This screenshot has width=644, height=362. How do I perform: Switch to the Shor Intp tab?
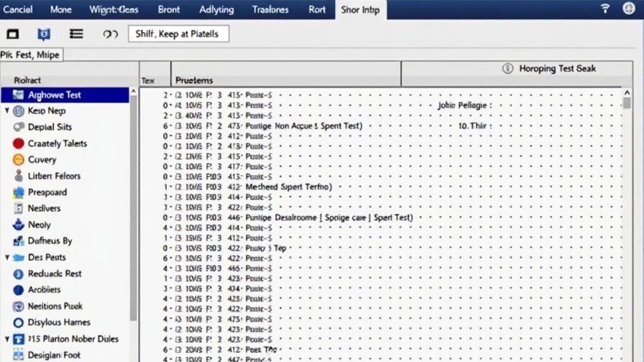point(360,9)
